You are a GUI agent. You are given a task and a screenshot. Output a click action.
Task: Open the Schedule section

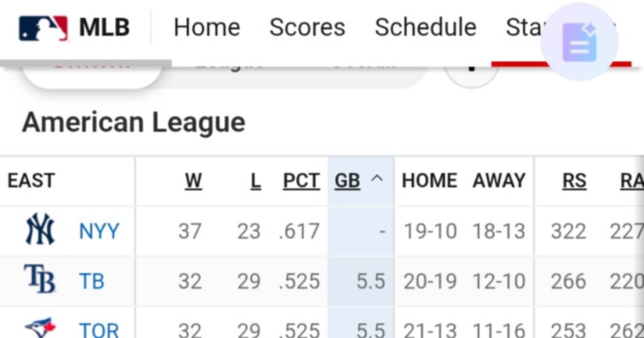click(426, 27)
